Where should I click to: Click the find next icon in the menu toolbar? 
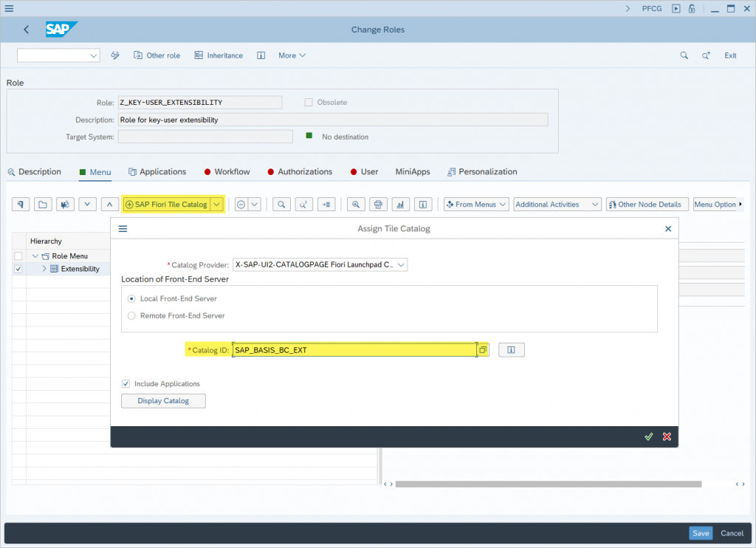coord(303,204)
